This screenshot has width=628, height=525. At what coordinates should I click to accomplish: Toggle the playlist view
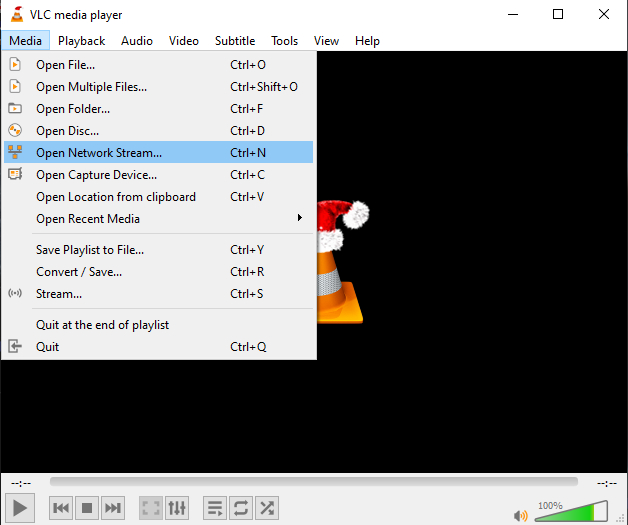tap(214, 508)
